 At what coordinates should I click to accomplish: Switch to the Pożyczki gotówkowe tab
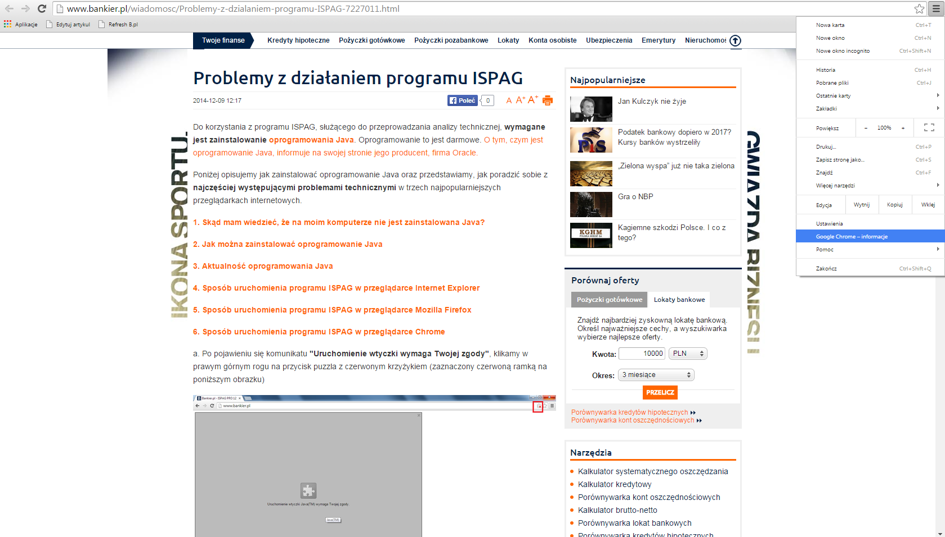pos(609,300)
